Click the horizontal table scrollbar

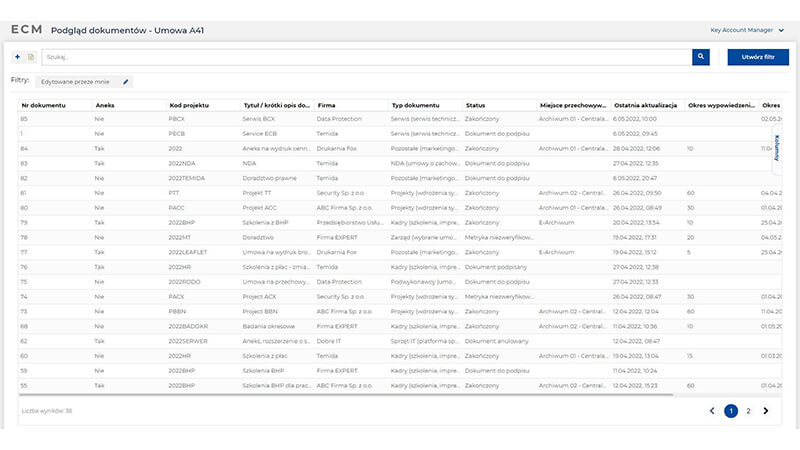tap(346, 394)
